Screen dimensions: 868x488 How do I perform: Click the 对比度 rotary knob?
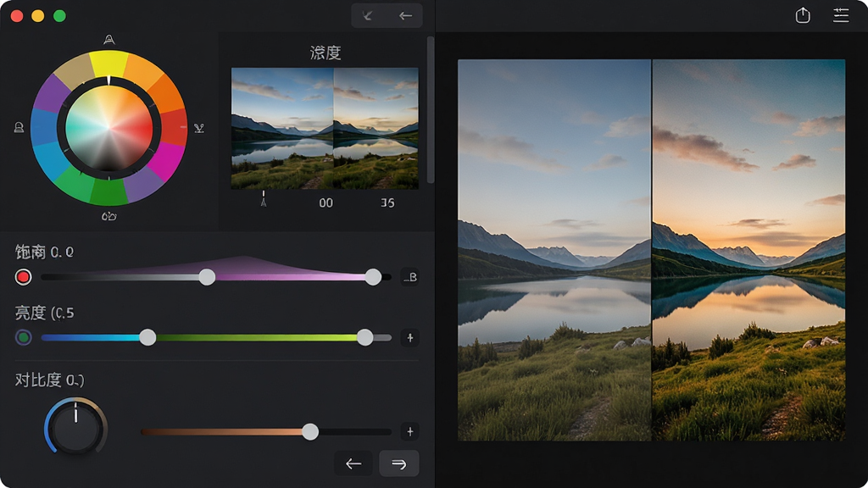click(75, 427)
